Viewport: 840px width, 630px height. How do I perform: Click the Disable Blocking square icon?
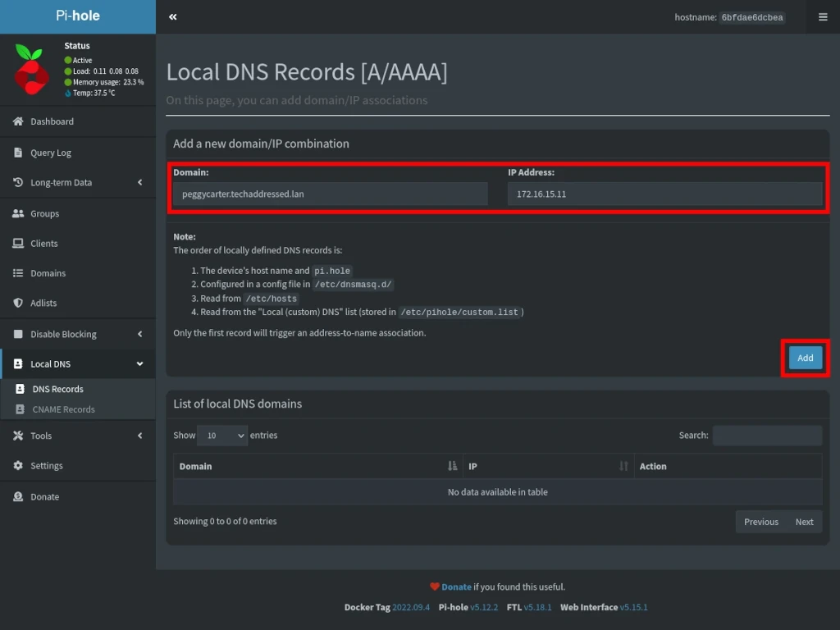(x=18, y=334)
